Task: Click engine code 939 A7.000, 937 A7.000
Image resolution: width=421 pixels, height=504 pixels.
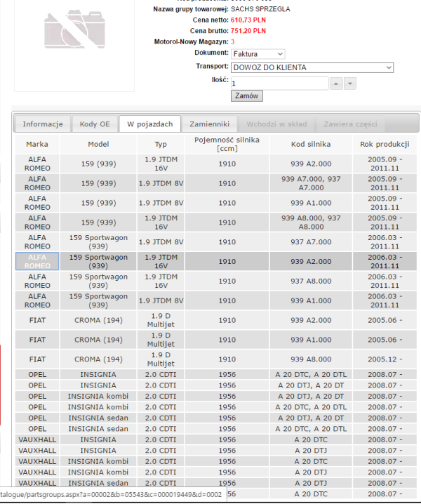Action: tap(311, 183)
